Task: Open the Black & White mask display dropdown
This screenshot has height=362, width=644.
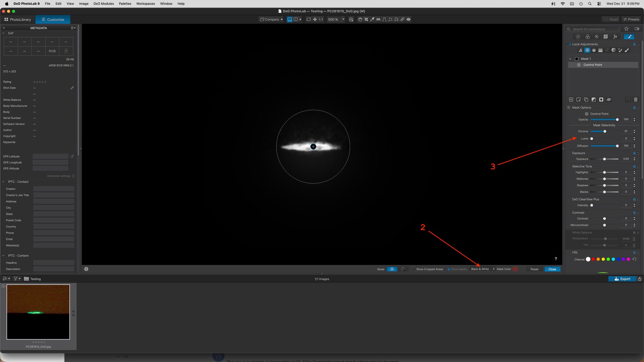Action: 482,269
